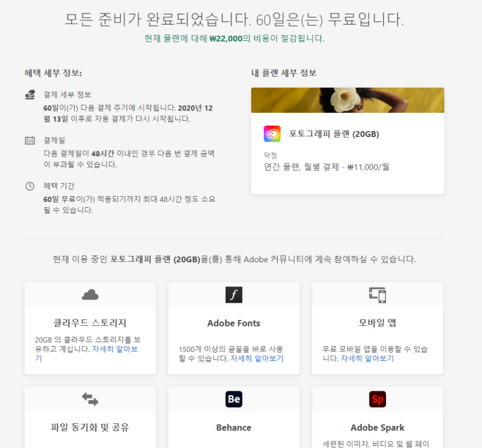Click the 포토그래피 플랜 (20GB) title
Screen dimensions: 482x448
point(334,134)
